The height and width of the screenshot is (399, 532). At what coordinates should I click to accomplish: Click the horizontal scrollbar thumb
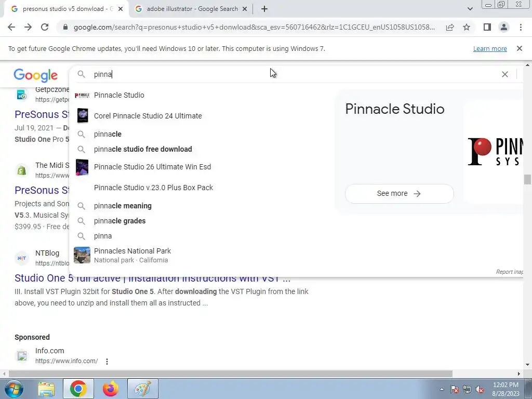[231, 374]
